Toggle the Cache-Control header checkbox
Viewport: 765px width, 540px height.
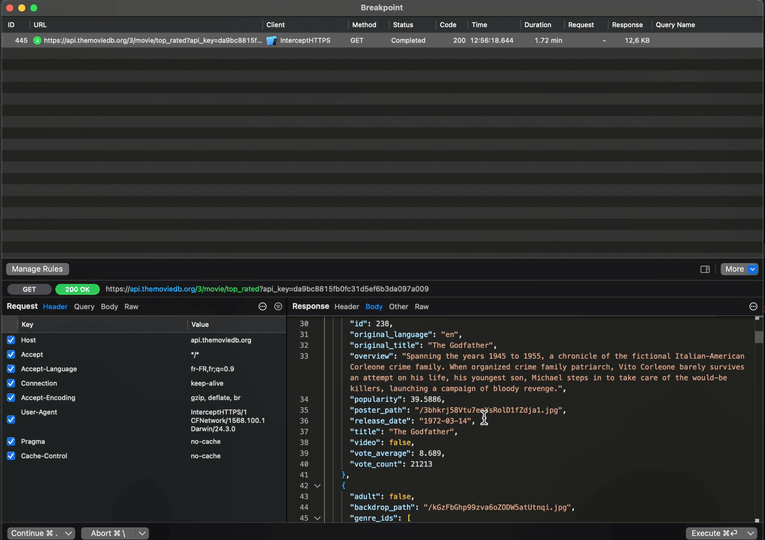tap(11, 456)
